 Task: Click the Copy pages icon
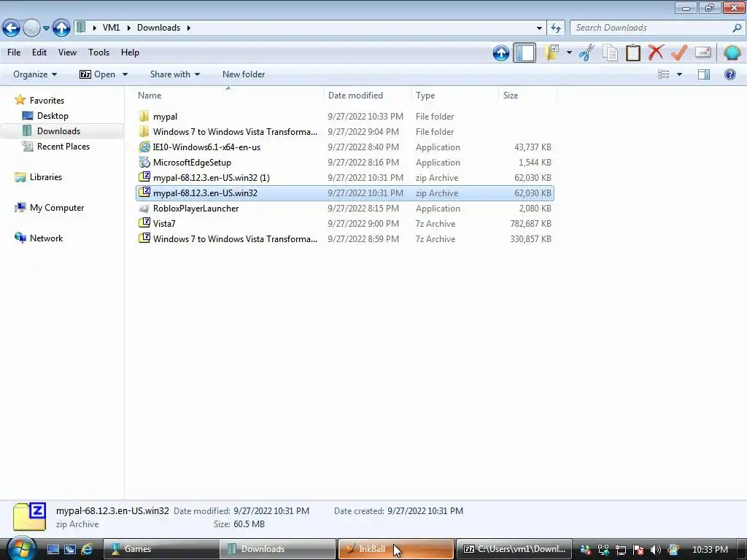pyautogui.click(x=610, y=52)
